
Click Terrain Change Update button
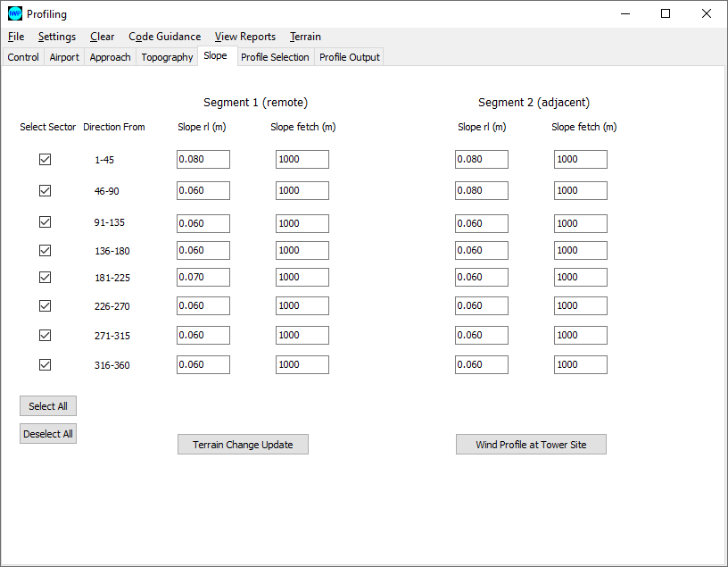click(x=243, y=444)
